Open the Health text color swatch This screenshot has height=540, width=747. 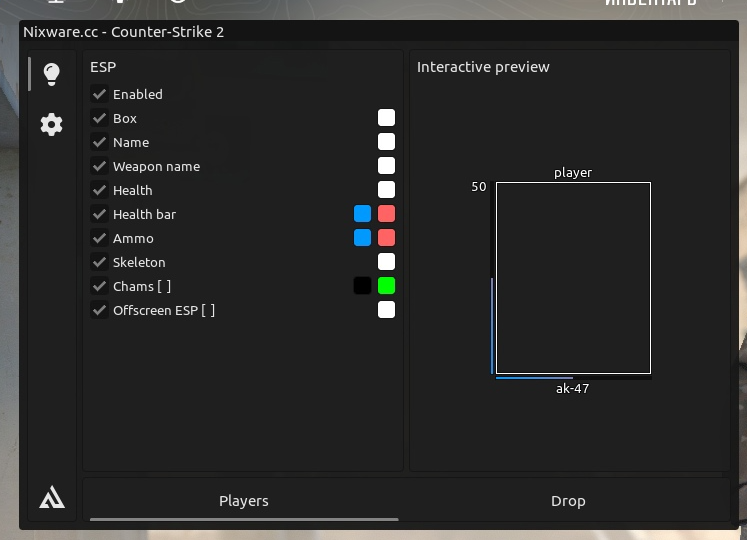(x=386, y=190)
